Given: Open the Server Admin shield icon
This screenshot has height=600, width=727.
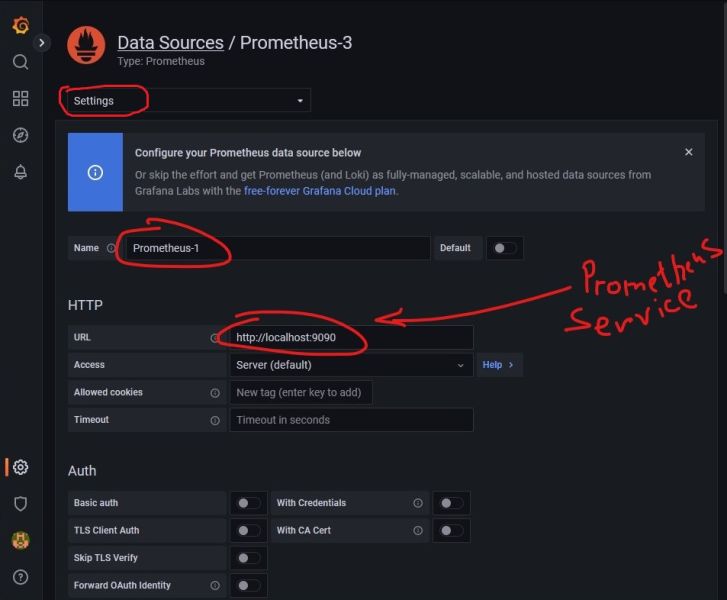Looking at the screenshot, I should [x=20, y=504].
